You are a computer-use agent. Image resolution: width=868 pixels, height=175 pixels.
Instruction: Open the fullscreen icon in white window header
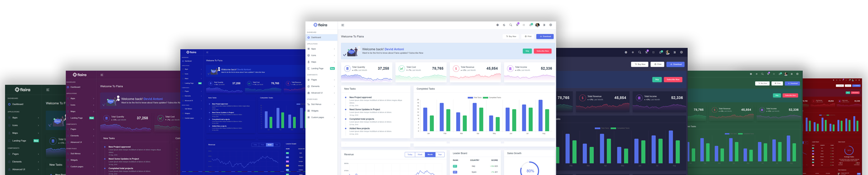[524, 25]
